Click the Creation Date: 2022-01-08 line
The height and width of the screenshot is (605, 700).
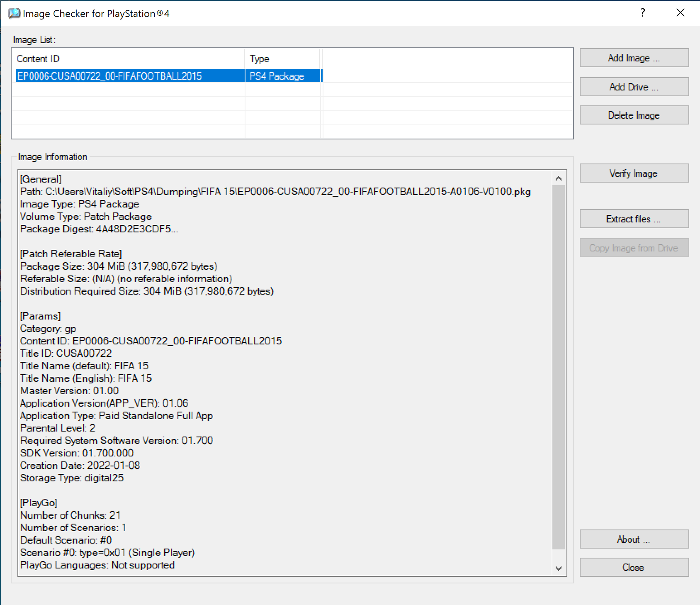(80, 466)
